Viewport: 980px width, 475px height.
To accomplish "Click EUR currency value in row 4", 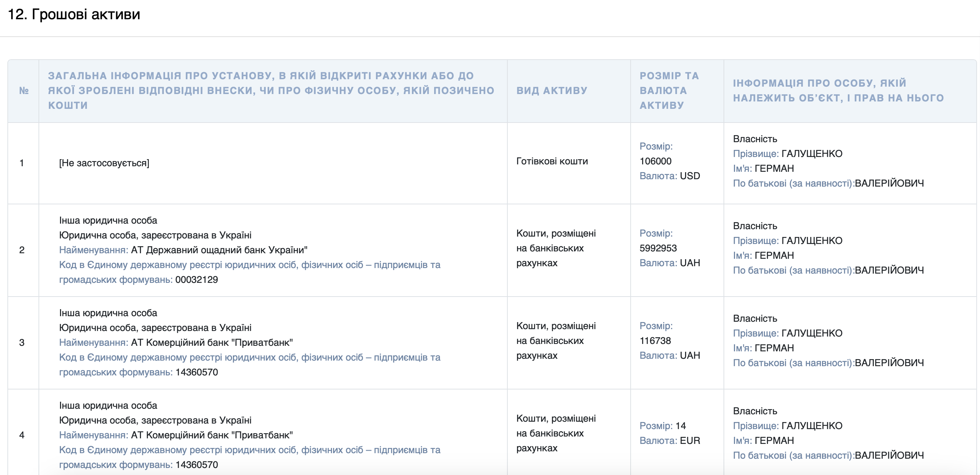I will (690, 441).
